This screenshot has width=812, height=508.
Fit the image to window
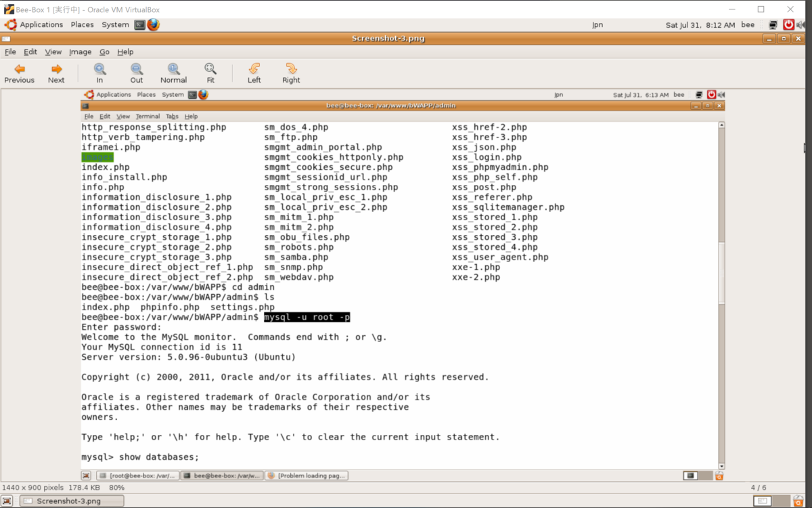pyautogui.click(x=210, y=73)
